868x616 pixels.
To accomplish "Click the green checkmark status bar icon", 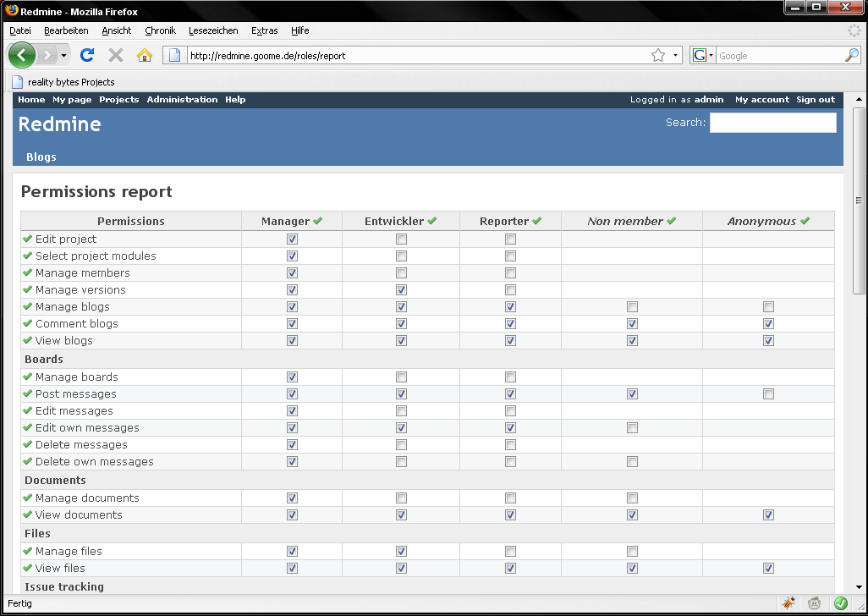I will pyautogui.click(x=840, y=603).
